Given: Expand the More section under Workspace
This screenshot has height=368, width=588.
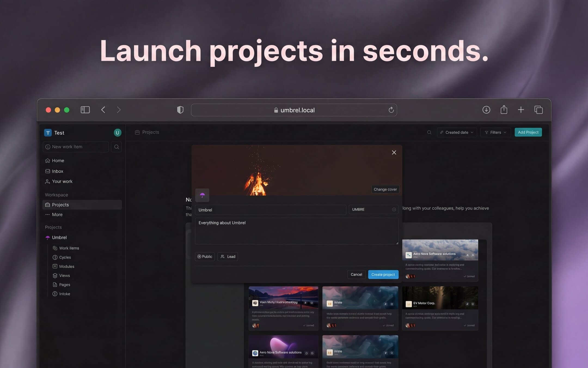Looking at the screenshot, I should click(57, 215).
